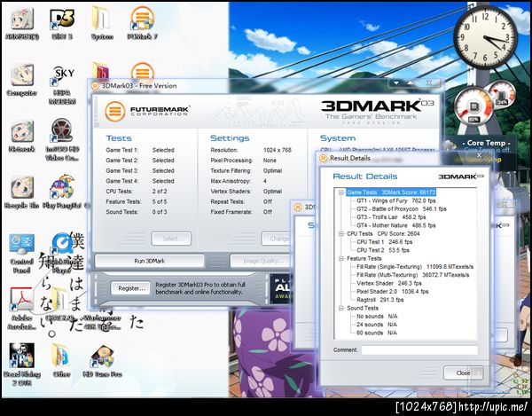Screen dimensions: 532x416
Task: Launch the HD Tune Pro shortcut
Action: click(x=102, y=361)
